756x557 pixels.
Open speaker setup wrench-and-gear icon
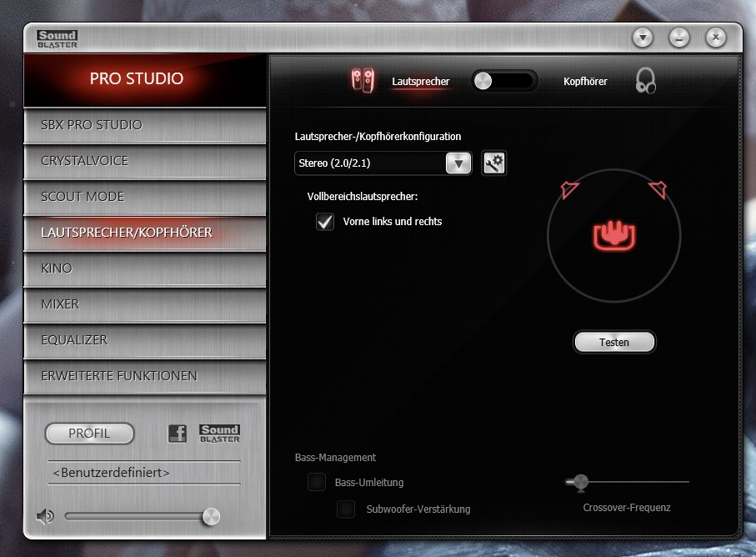(x=494, y=163)
